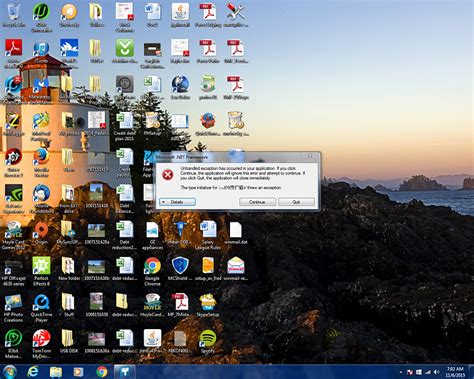Open the Windows Start menu
The height and width of the screenshot is (379, 474).
10,371
